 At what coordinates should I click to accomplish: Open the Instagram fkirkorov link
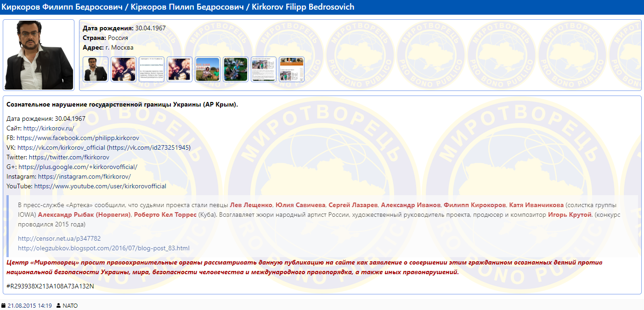(85, 177)
